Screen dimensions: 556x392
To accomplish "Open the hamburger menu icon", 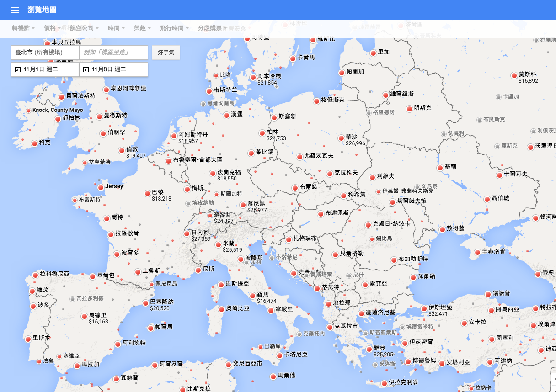I will click(14, 10).
